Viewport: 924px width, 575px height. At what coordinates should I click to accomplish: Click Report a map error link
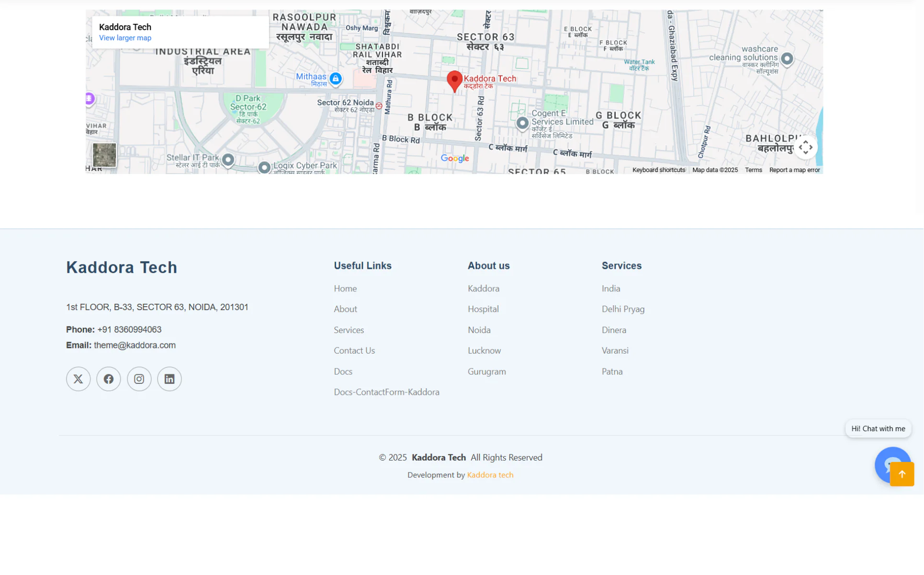[794, 170]
